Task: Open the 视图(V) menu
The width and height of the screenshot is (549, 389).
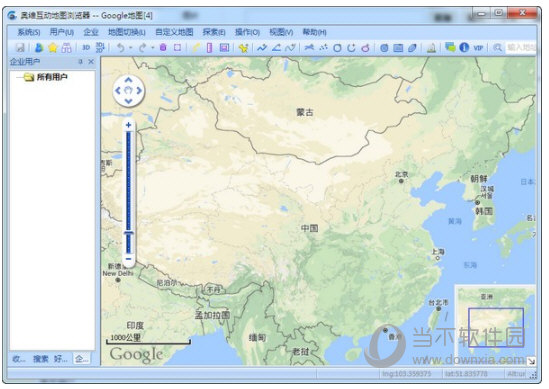Action: click(281, 32)
